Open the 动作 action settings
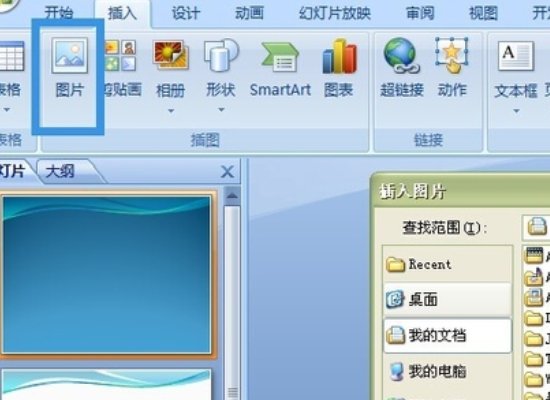The width and height of the screenshot is (550, 400). tap(452, 68)
